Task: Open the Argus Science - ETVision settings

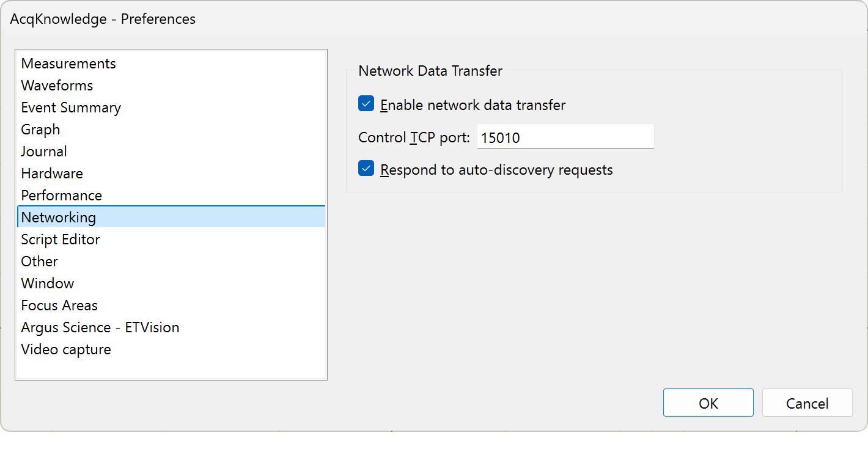Action: (x=100, y=327)
